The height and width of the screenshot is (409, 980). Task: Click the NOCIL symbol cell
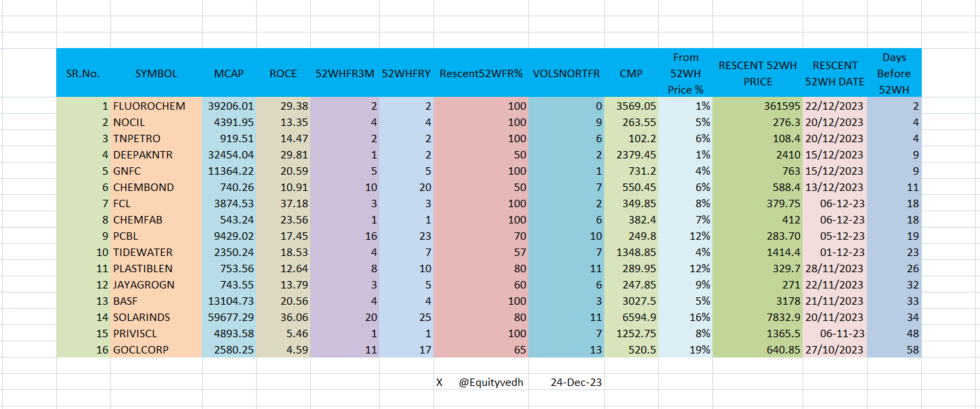(x=156, y=122)
